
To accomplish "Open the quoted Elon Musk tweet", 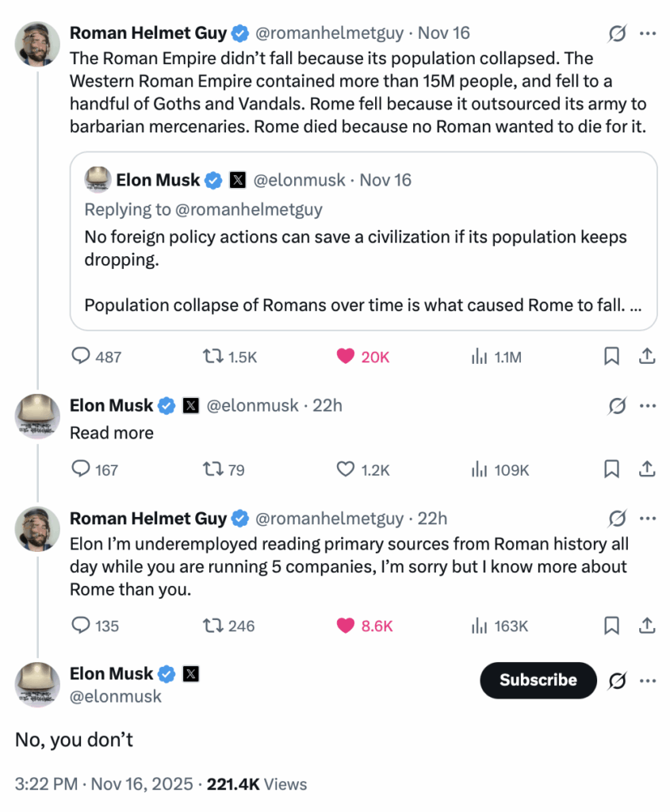I will click(363, 254).
